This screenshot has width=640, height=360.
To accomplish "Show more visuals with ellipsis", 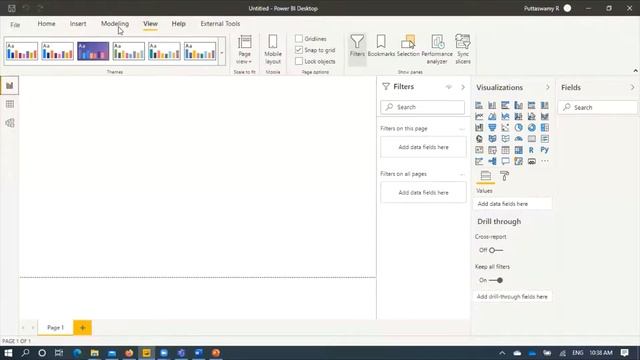I will (x=544, y=161).
